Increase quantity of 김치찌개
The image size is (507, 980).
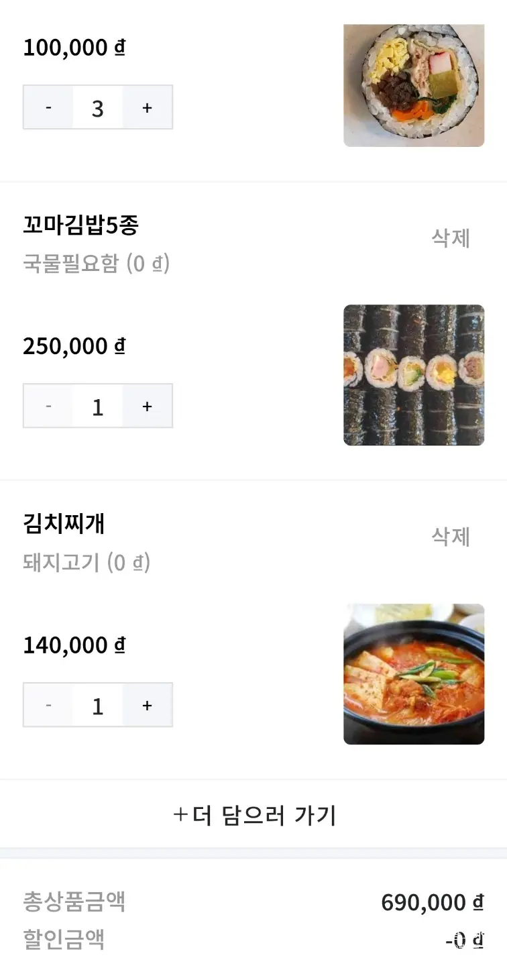point(148,705)
